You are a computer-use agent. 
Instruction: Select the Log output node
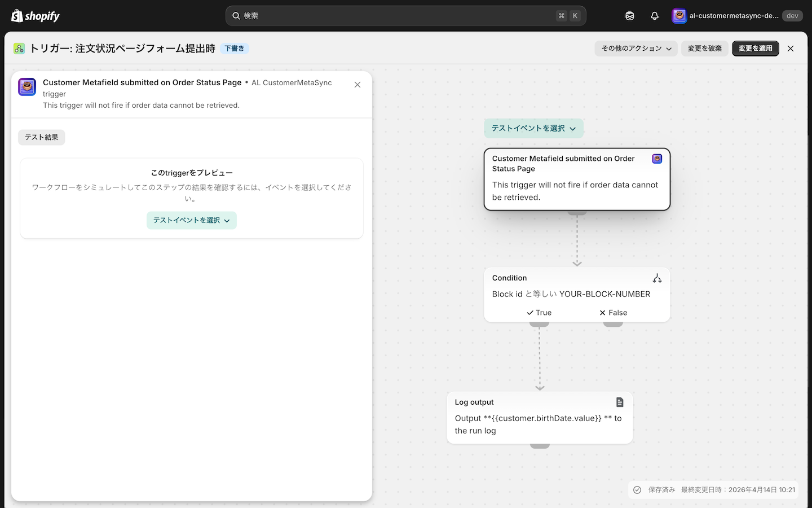tap(540, 417)
